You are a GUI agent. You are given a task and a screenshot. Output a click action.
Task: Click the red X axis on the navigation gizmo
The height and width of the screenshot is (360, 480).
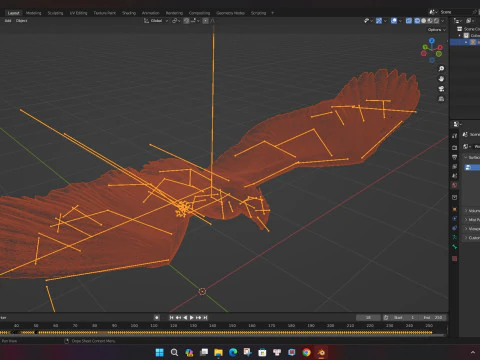[440, 48]
